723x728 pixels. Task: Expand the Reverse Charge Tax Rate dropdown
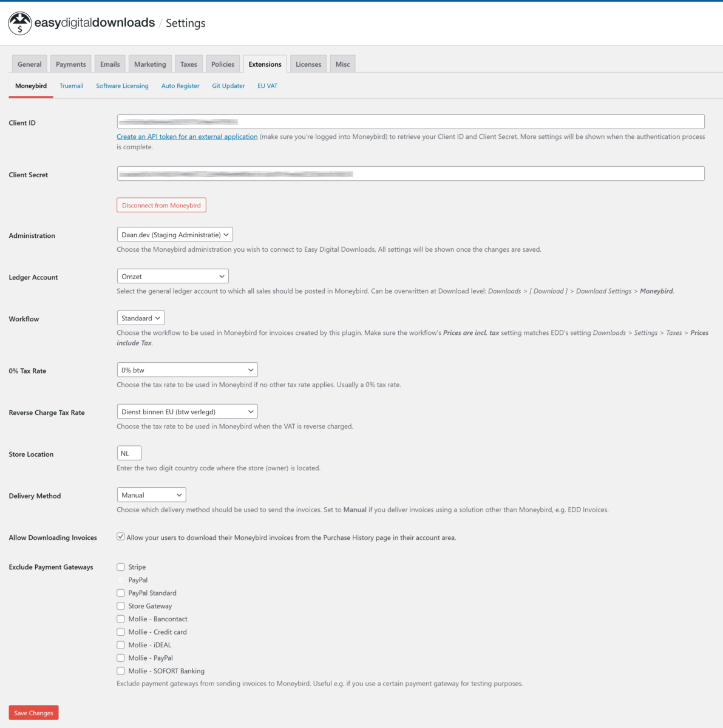[x=187, y=412]
